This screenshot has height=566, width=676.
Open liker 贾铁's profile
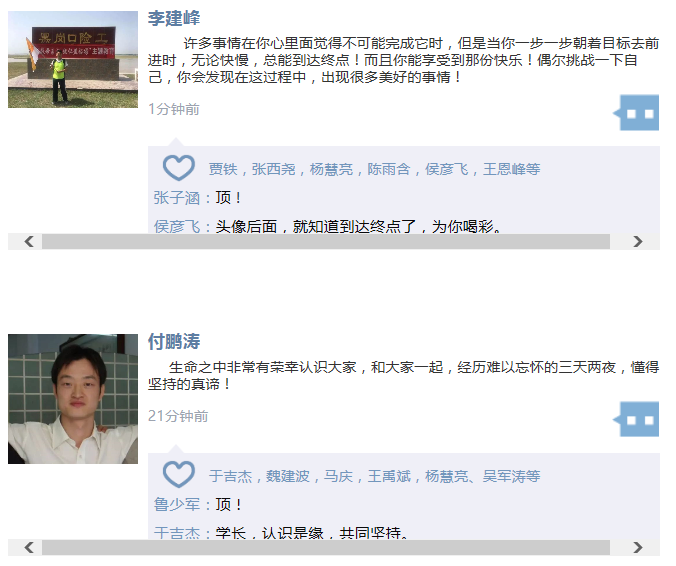pyautogui.click(x=223, y=169)
